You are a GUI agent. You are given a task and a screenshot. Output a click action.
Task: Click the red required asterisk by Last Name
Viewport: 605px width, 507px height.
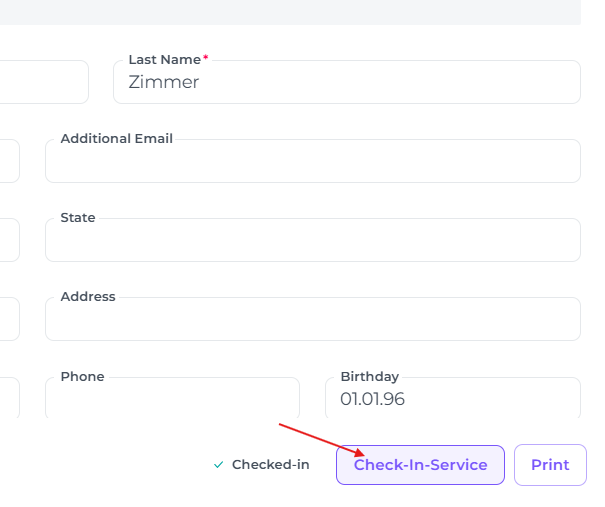[206, 59]
